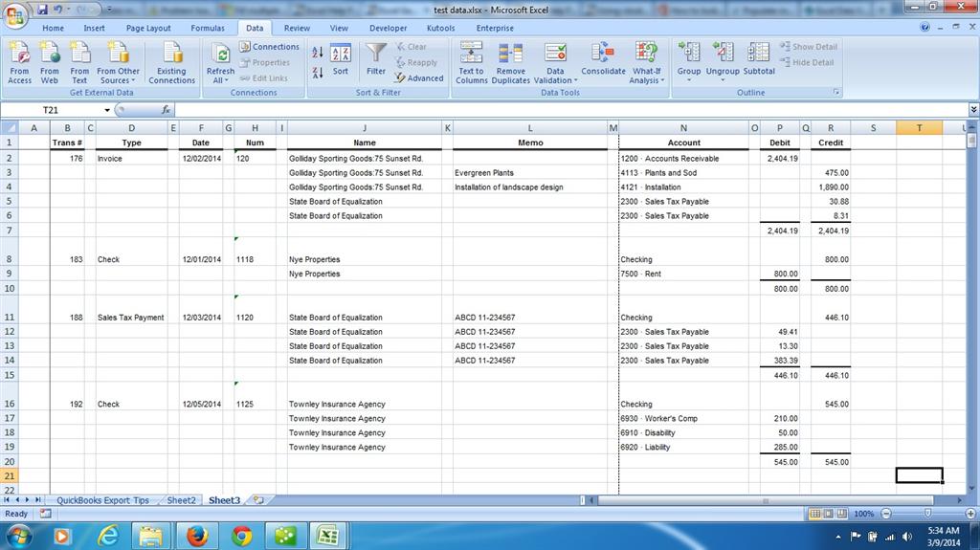Toggle the Filter funnel
The height and width of the screenshot is (550, 980).
coord(375,60)
